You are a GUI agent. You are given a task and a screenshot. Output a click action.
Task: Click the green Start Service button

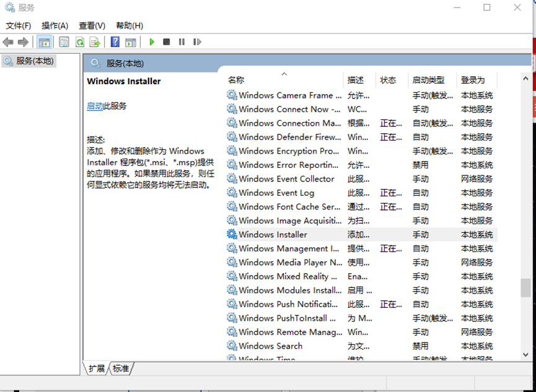click(x=152, y=42)
